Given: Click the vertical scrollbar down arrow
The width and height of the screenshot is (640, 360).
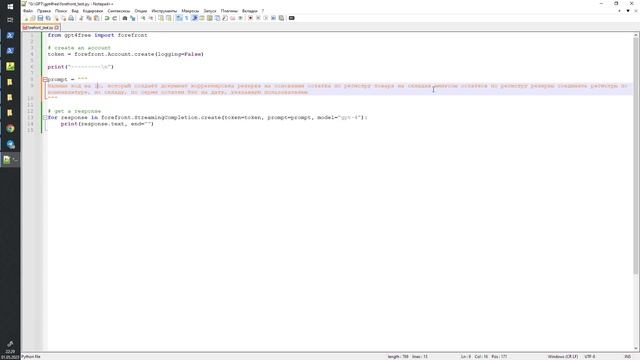Looking at the screenshot, I should 636,348.
